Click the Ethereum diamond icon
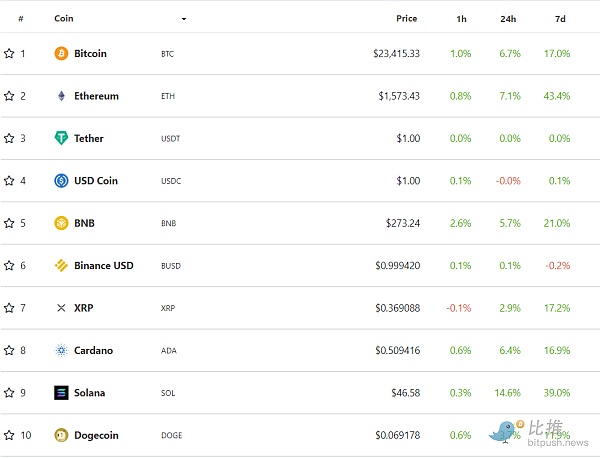The height and width of the screenshot is (458, 600). pos(62,96)
